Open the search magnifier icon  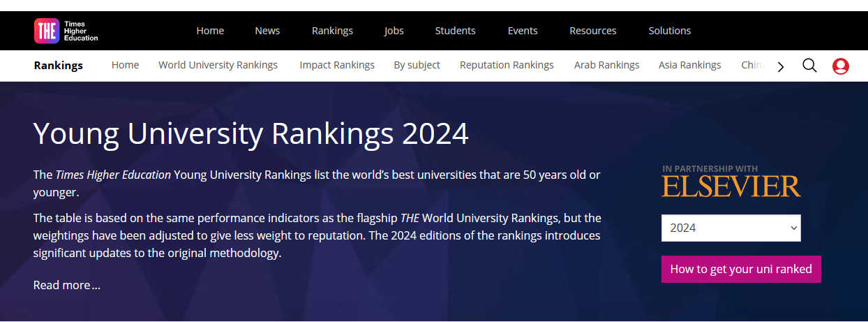pos(809,66)
